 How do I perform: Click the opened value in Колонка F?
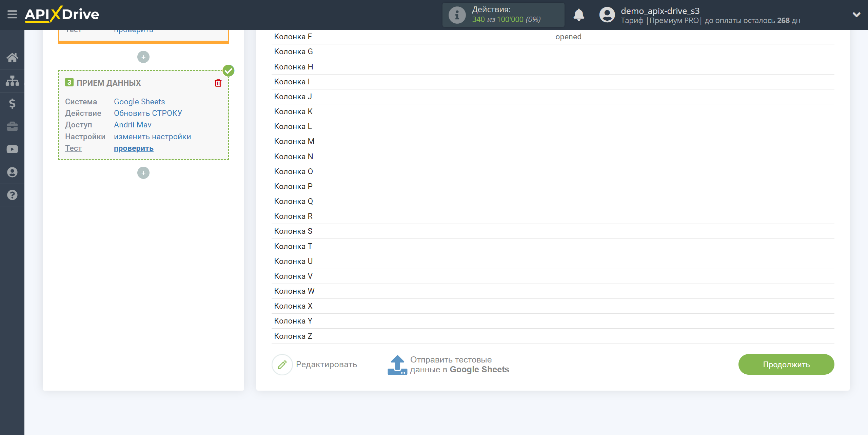(568, 37)
